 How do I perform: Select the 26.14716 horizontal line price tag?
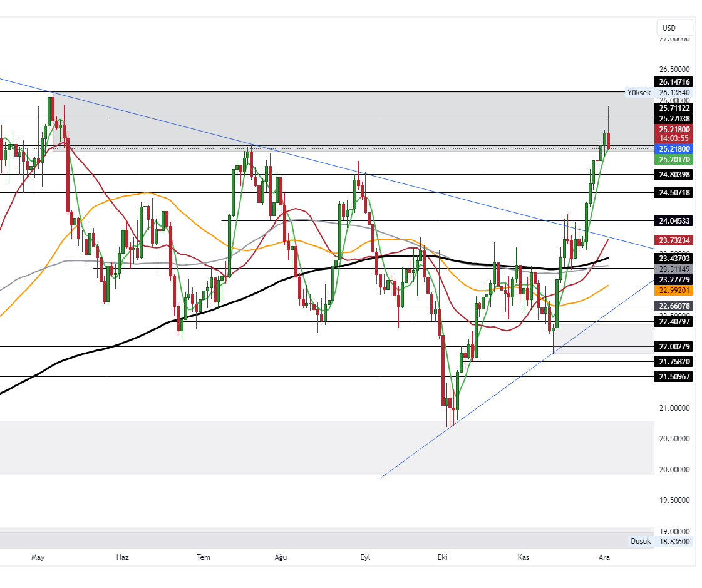tap(674, 81)
